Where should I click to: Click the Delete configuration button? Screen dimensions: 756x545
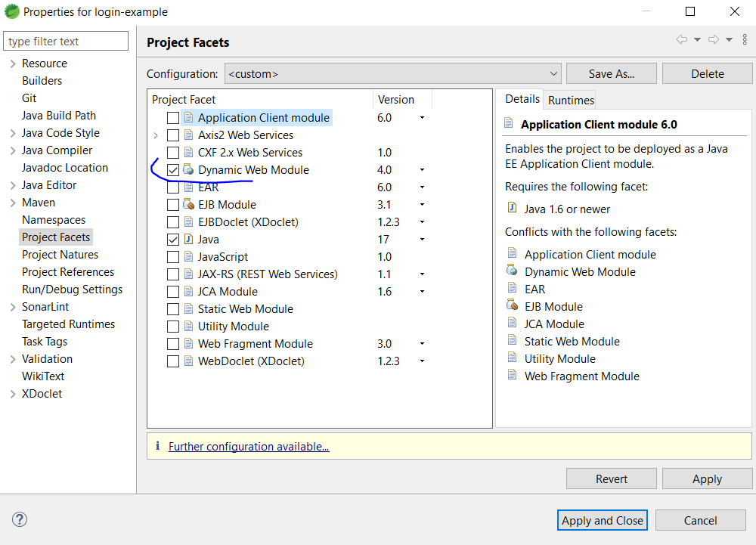point(708,74)
